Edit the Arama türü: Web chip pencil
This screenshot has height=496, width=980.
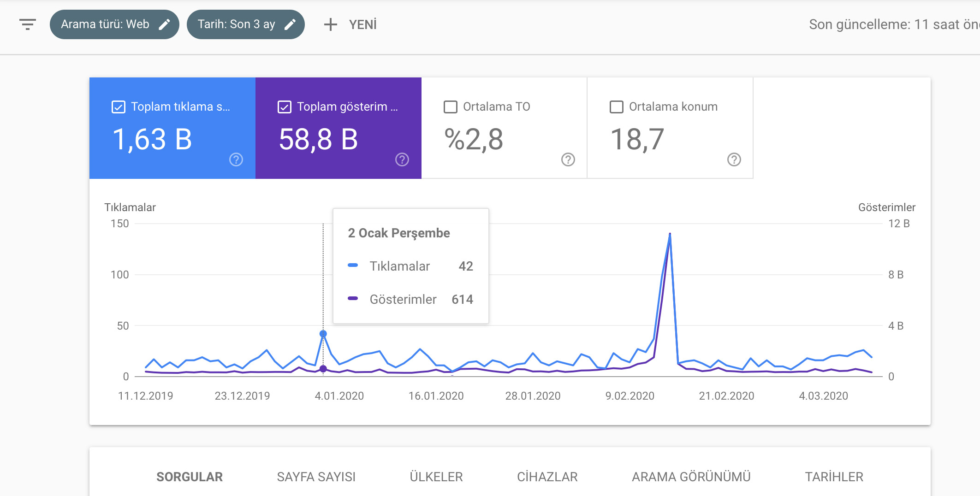click(x=164, y=24)
